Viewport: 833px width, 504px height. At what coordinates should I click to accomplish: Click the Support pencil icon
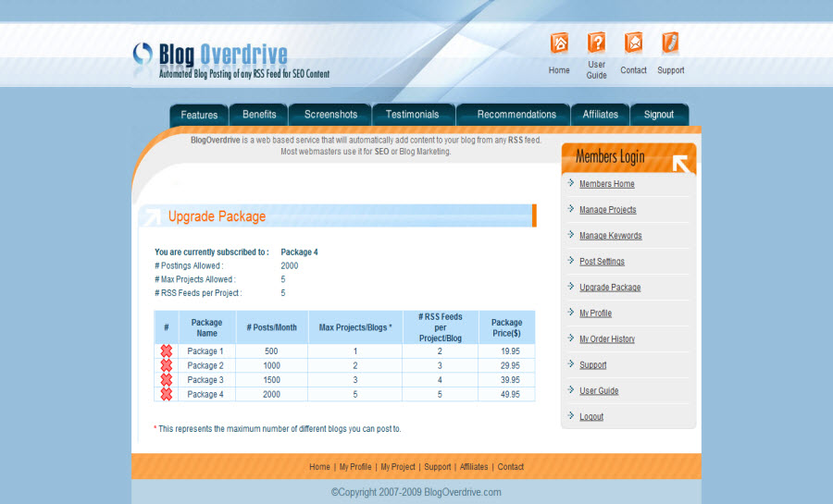(x=670, y=43)
